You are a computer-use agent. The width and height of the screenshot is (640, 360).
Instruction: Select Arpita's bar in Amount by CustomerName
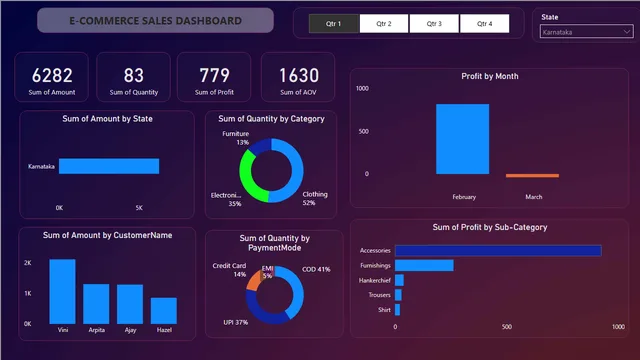point(96,304)
